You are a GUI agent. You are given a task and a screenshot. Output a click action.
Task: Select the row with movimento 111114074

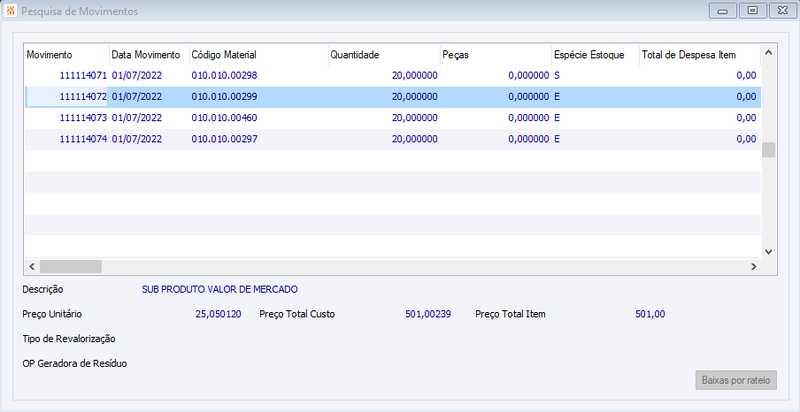(393, 139)
